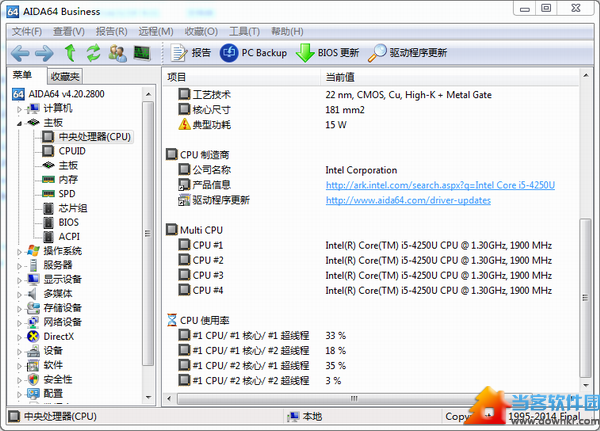The image size is (600, 431).
Task: Click the 服务器 tower icon
Action: tap(34, 265)
